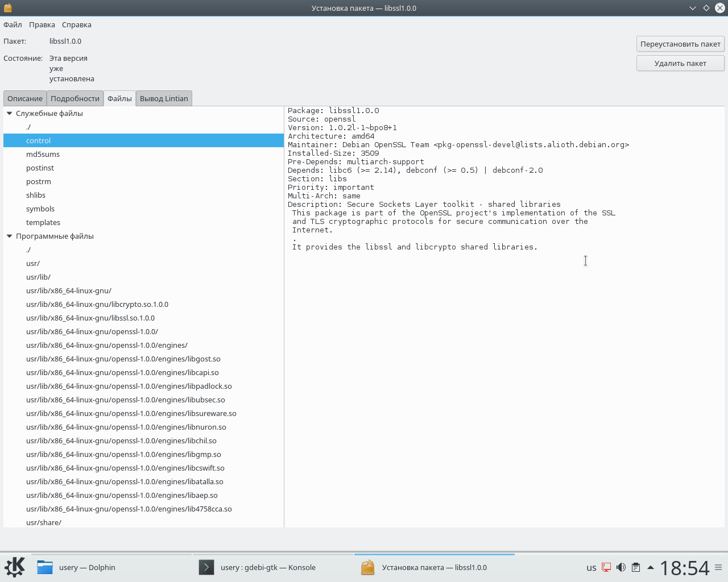The height and width of the screenshot is (582, 728).
Task: Select the usr/ entry
Action: (143, 263)
